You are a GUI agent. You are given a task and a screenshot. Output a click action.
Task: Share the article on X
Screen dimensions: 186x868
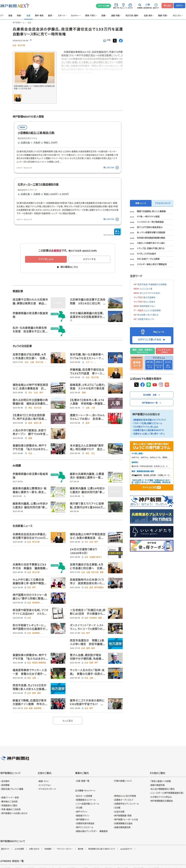pos(115,41)
